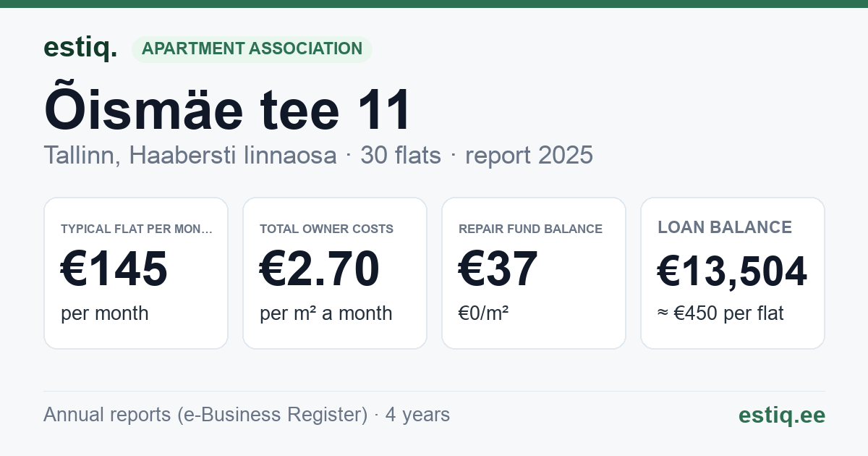Open the Total owner costs card
868x456 pixels.
[x=335, y=273]
